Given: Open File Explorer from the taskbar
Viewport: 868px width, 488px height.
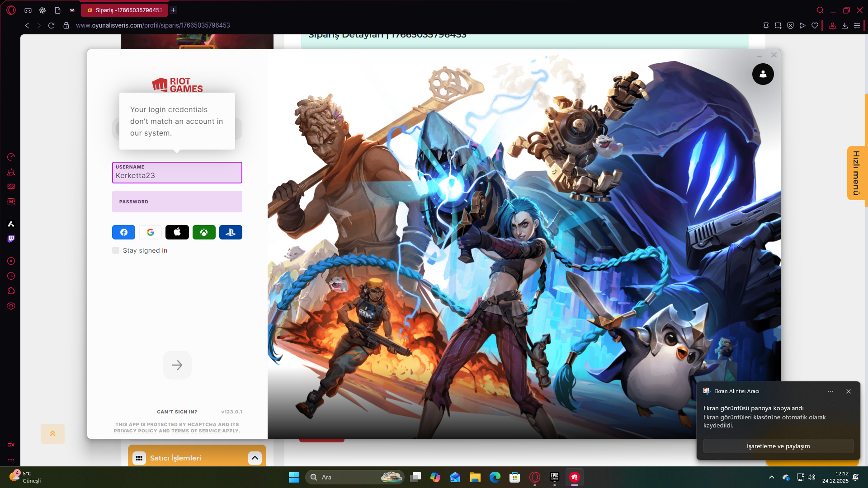Looking at the screenshot, I should pyautogui.click(x=475, y=477).
